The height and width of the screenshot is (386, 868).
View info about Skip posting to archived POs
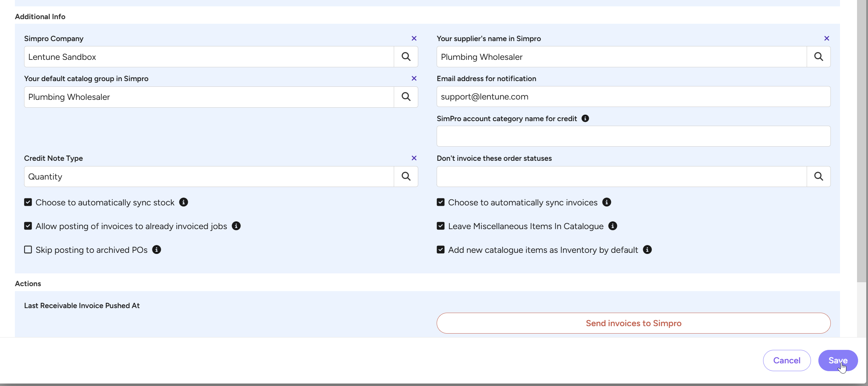pos(156,250)
